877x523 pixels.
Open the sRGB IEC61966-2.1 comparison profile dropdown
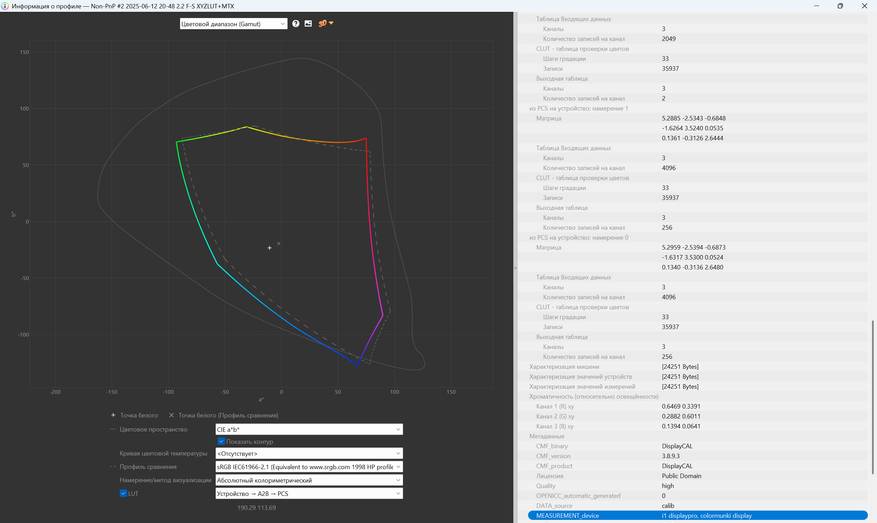[x=309, y=467]
